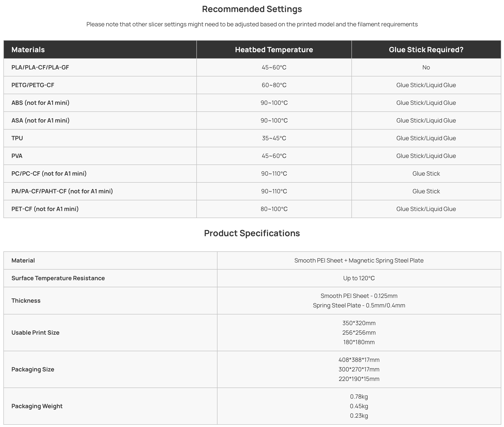Click the Recommended Settings heading

252,9
